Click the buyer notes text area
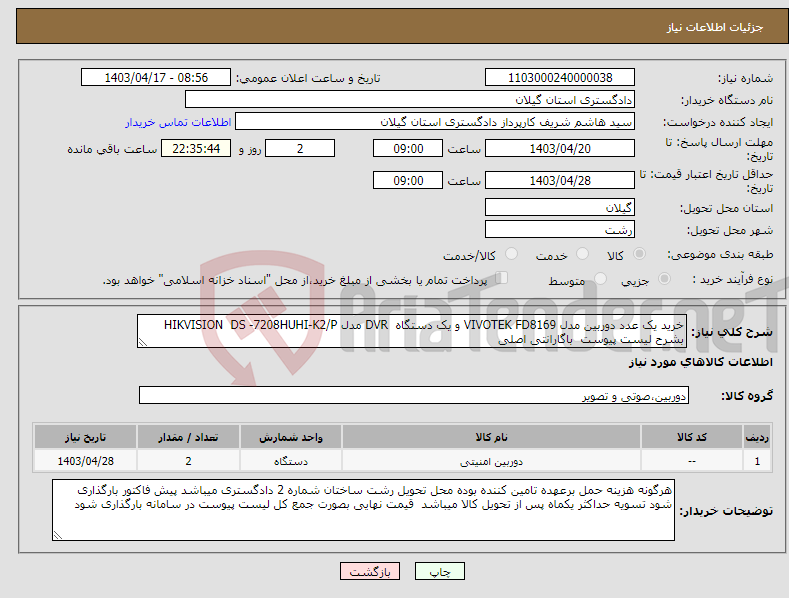Viewport: 789px width, 598px height. [x=363, y=510]
